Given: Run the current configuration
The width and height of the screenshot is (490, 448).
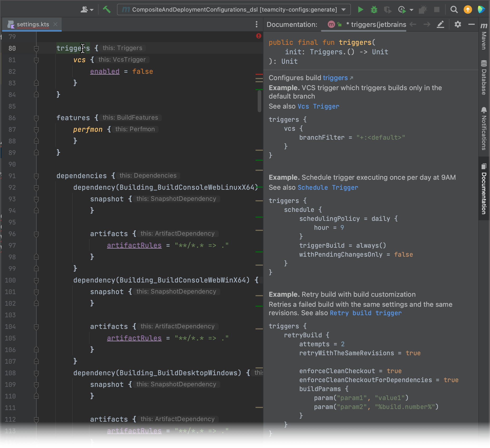Looking at the screenshot, I should (x=361, y=9).
